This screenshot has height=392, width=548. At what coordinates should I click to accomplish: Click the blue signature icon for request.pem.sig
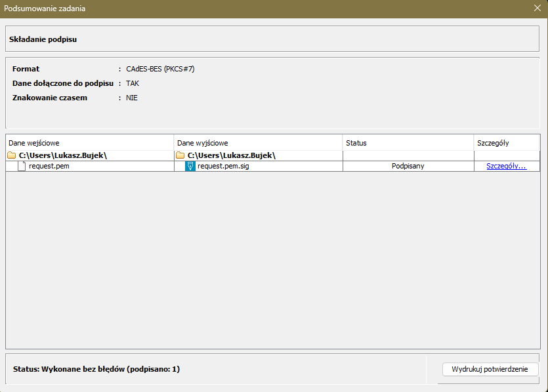tap(190, 167)
